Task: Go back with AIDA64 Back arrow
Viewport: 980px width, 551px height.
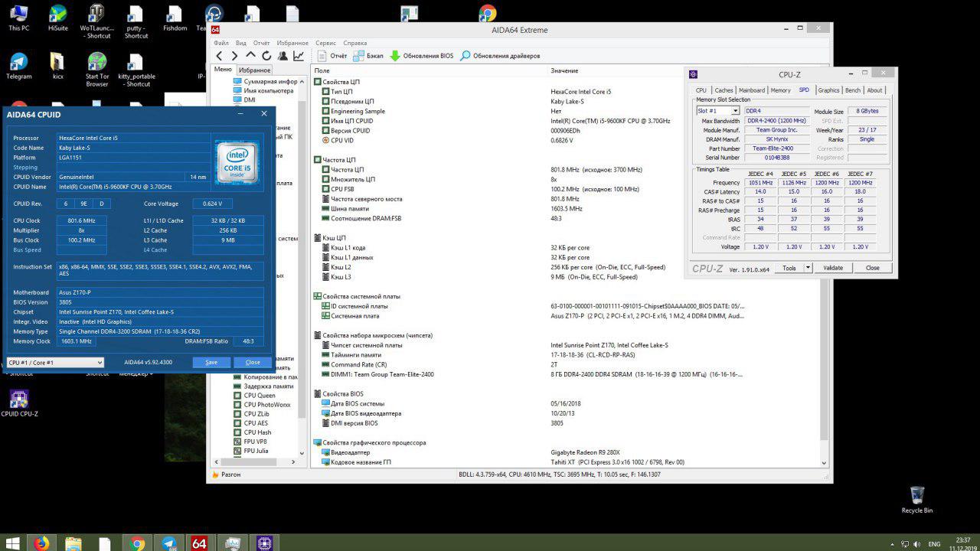Action: tap(220, 56)
